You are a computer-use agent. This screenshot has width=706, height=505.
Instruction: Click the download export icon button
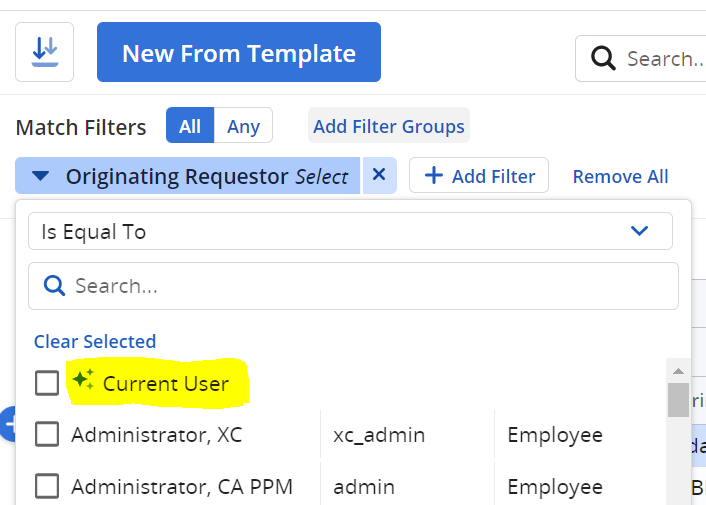(x=44, y=52)
